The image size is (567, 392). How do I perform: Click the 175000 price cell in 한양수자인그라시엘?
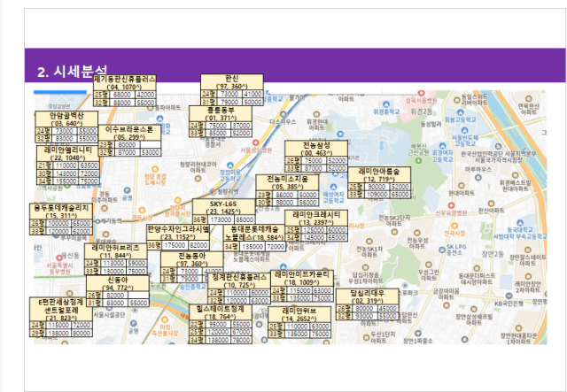point(175,245)
